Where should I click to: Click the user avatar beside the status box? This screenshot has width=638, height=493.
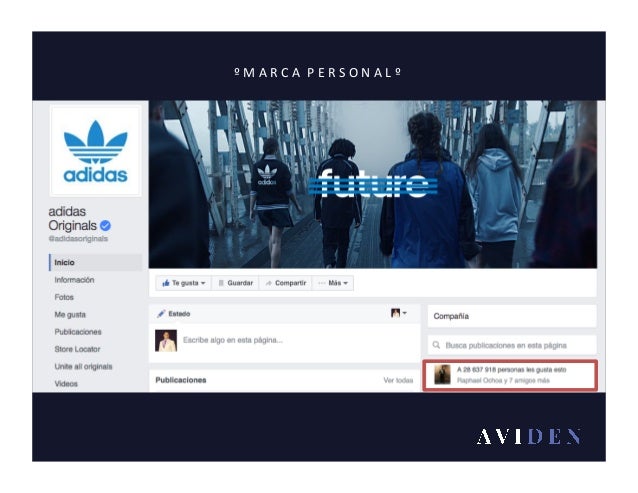[166, 340]
